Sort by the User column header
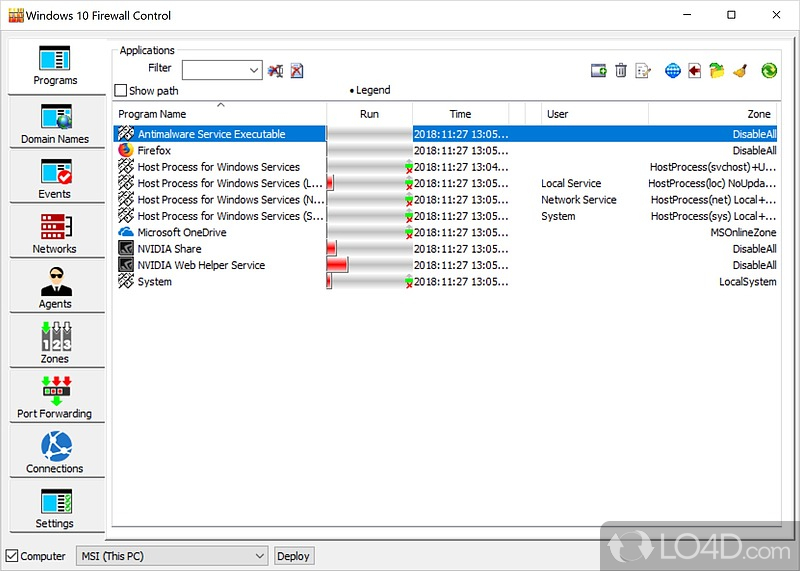 pyautogui.click(x=594, y=114)
